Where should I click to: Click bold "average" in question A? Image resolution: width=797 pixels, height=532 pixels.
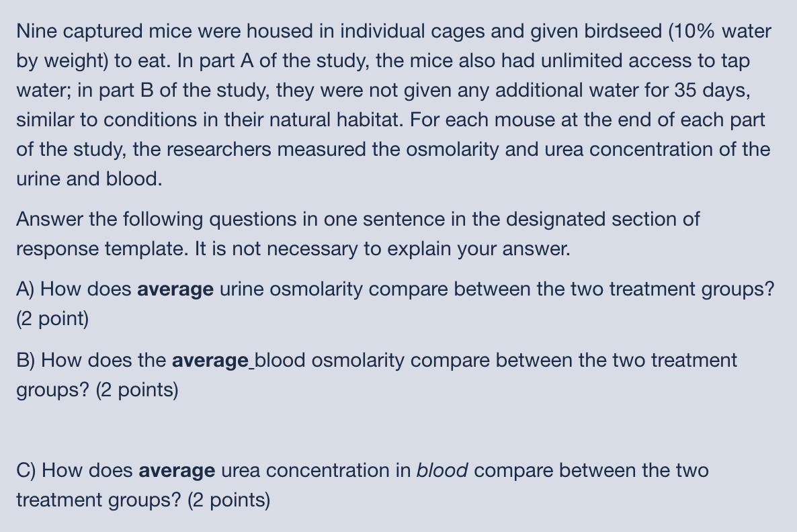(x=175, y=290)
